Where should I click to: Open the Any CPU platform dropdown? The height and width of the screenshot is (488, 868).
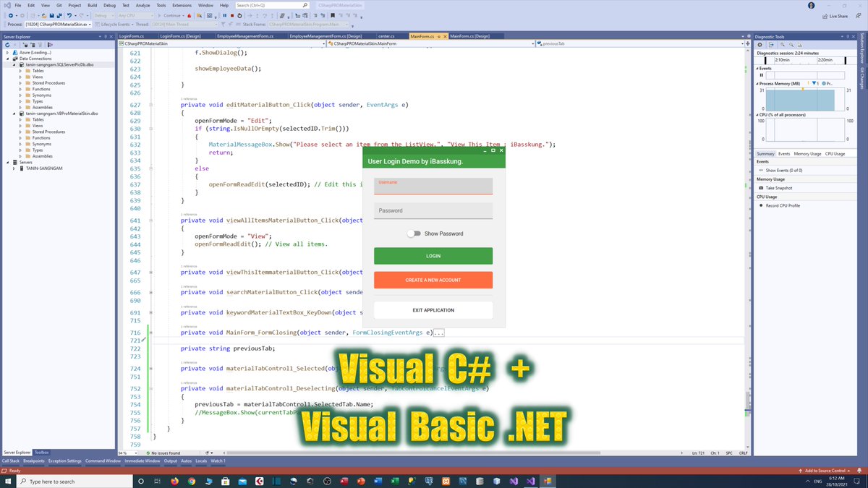pos(135,15)
